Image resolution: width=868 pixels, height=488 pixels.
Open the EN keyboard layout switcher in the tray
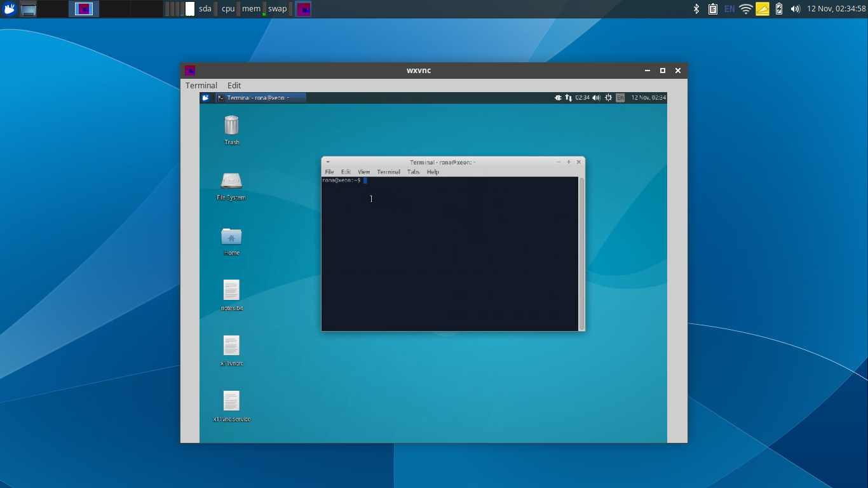pyautogui.click(x=729, y=8)
